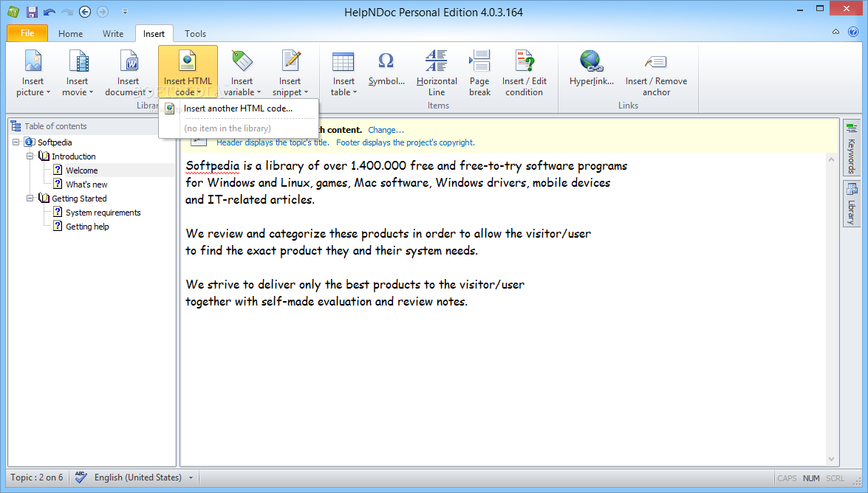
Task: Click the Topic : 2 on 6 status
Action: (36, 478)
